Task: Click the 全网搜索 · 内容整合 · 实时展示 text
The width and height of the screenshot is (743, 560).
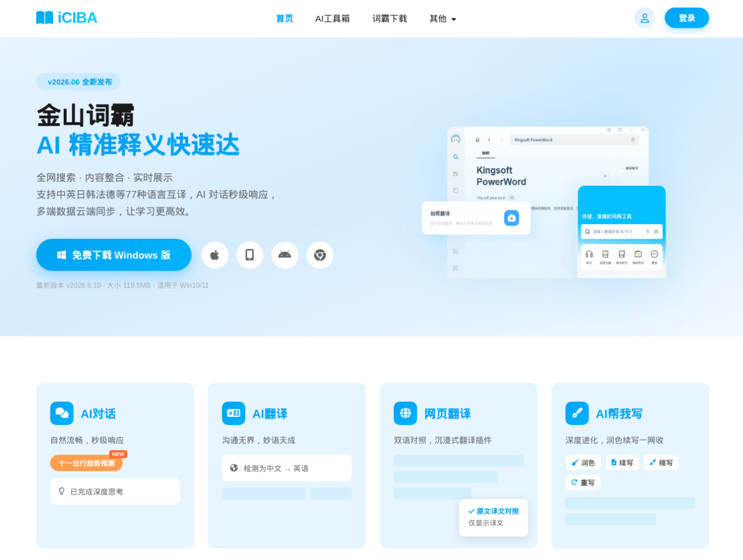Action: point(104,177)
